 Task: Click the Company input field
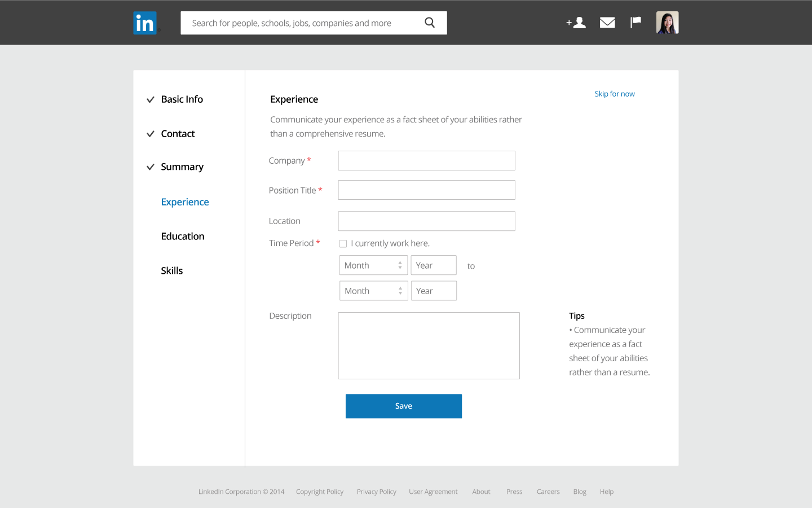pyautogui.click(x=426, y=161)
